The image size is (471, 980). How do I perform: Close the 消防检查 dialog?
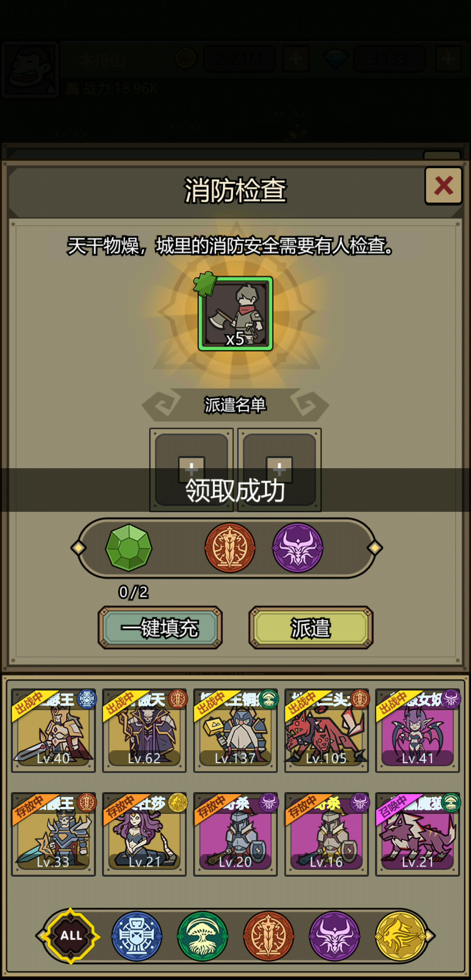tap(444, 186)
